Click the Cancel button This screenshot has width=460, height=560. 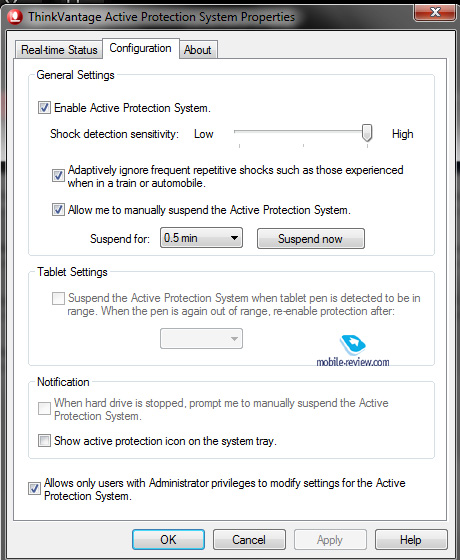[249, 539]
